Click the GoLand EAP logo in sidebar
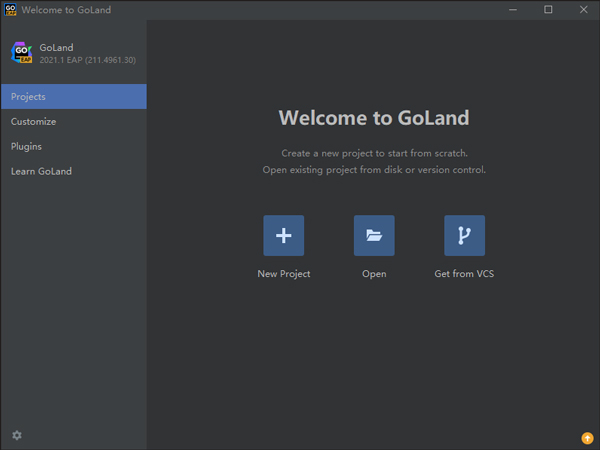The height and width of the screenshot is (450, 600). pos(21,53)
